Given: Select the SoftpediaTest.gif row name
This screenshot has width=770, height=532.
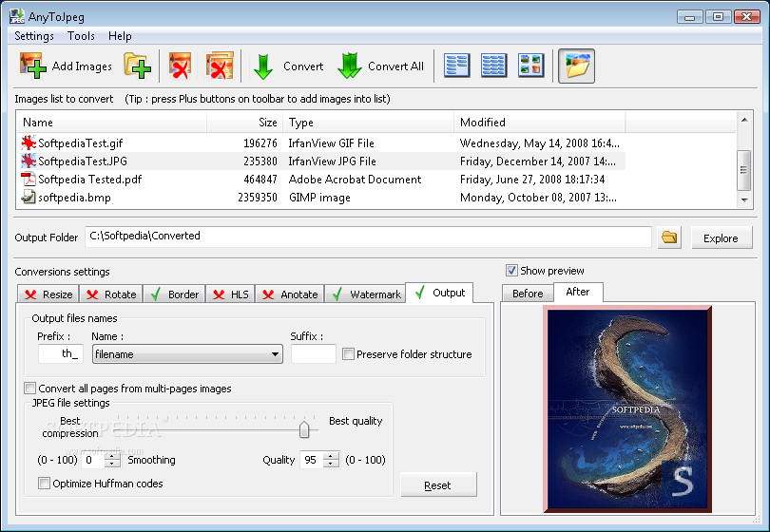Looking at the screenshot, I should (x=81, y=143).
